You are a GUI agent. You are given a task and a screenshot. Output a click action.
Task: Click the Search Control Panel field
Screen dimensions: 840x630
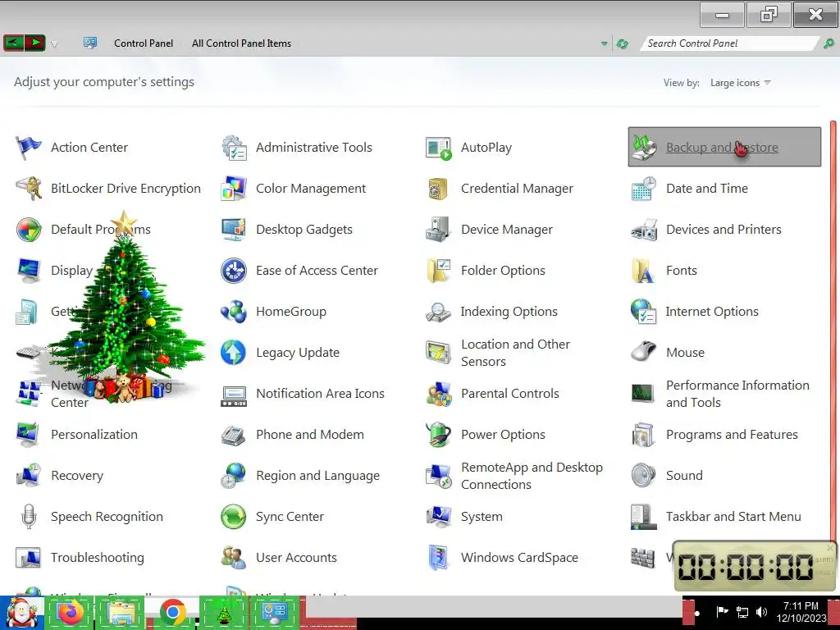click(x=730, y=43)
